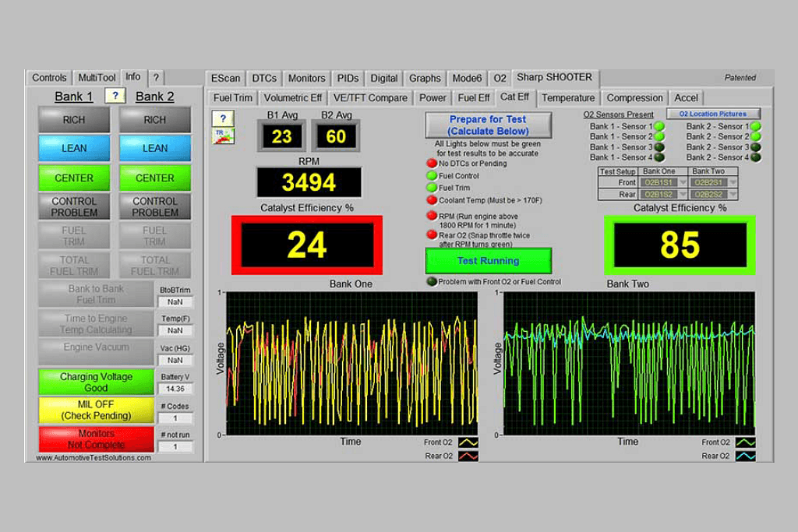Viewport: 798px width, 532px height.
Task: Toggle the Bank 1 CENTER indicator
Action: [74, 178]
